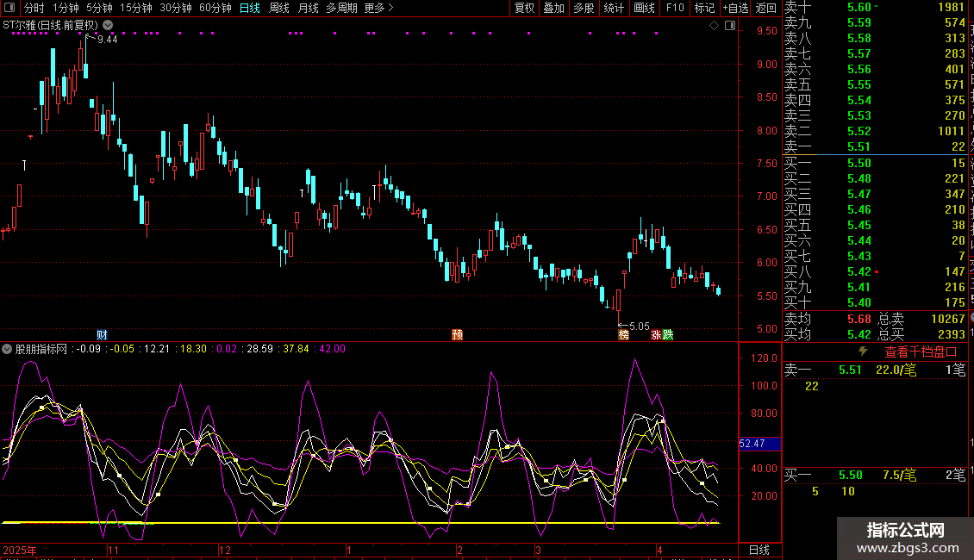Expand the 股朋指标网 indicator dropdown arrow

(7, 349)
